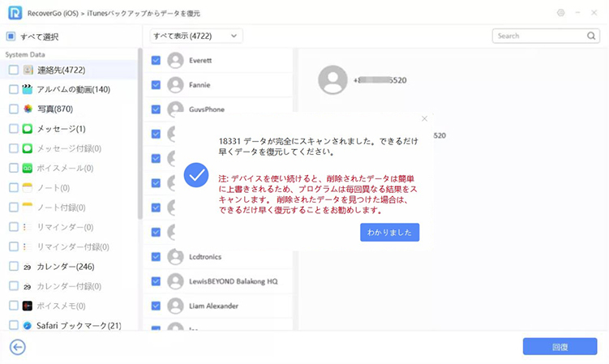Toggle the すべて選択 checkbox
This screenshot has height=364, width=609.
click(x=11, y=36)
